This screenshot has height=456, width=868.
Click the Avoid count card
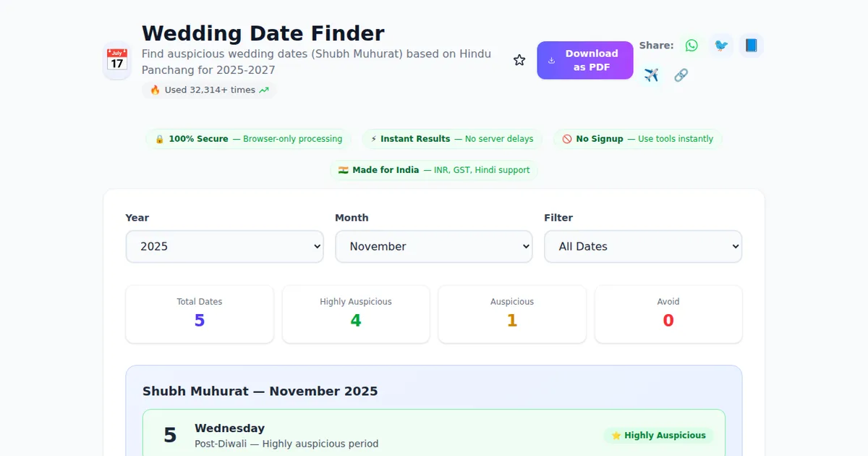click(668, 314)
